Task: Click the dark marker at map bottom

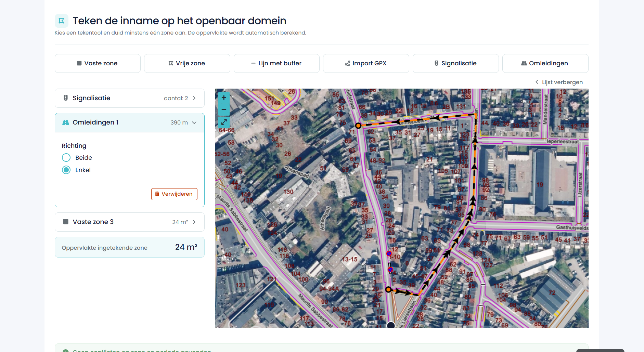Action: 391,325
